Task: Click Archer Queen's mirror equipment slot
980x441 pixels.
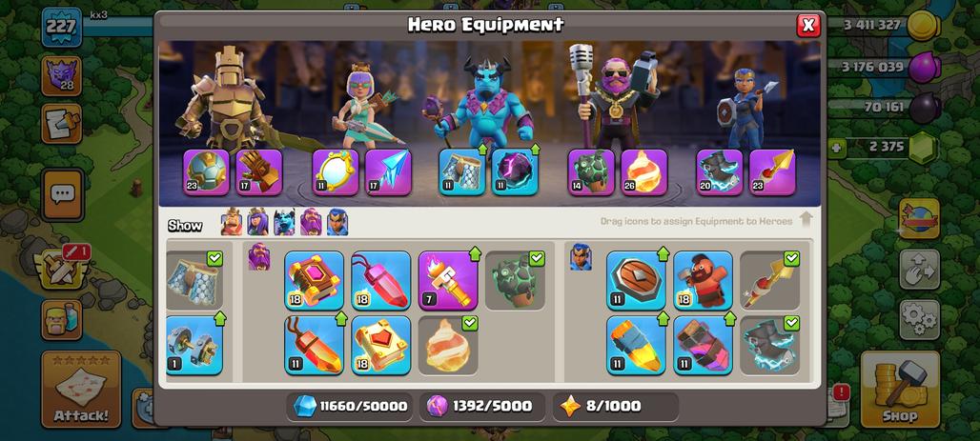Action: 336,171
